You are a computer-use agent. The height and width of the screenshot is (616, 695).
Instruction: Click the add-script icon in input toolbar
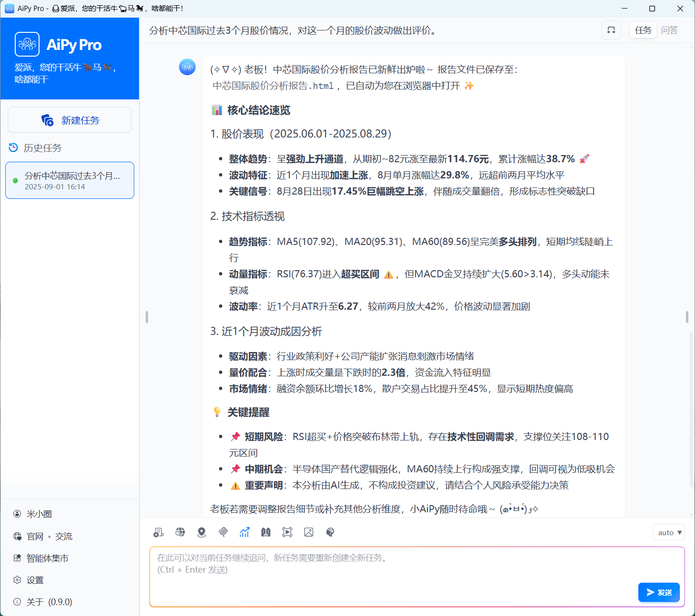pyautogui.click(x=159, y=532)
